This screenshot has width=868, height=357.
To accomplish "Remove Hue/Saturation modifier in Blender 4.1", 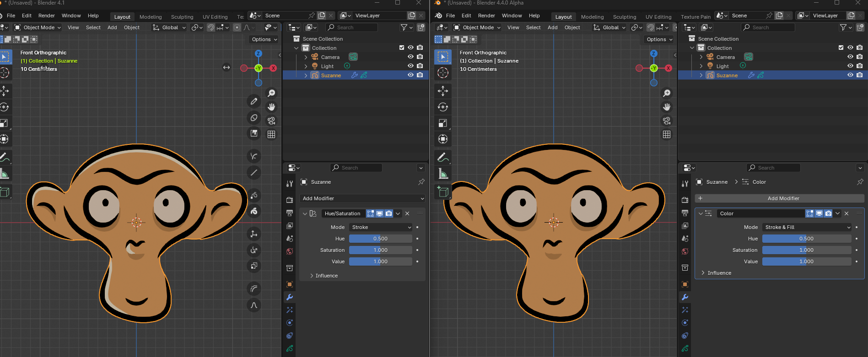I will [407, 213].
